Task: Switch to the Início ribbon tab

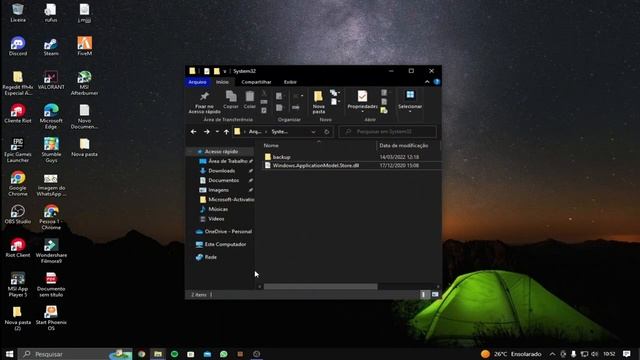Action: [x=222, y=82]
